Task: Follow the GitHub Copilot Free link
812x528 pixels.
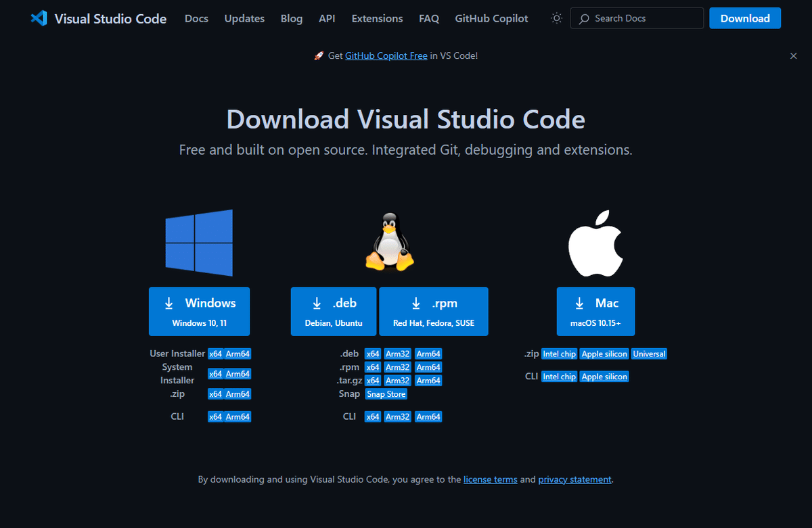Action: [x=386, y=56]
